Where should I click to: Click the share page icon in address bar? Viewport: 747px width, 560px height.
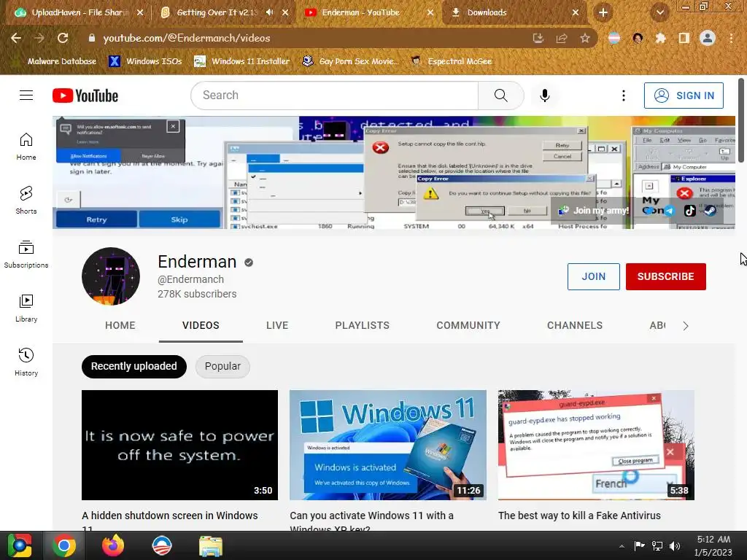tap(561, 38)
